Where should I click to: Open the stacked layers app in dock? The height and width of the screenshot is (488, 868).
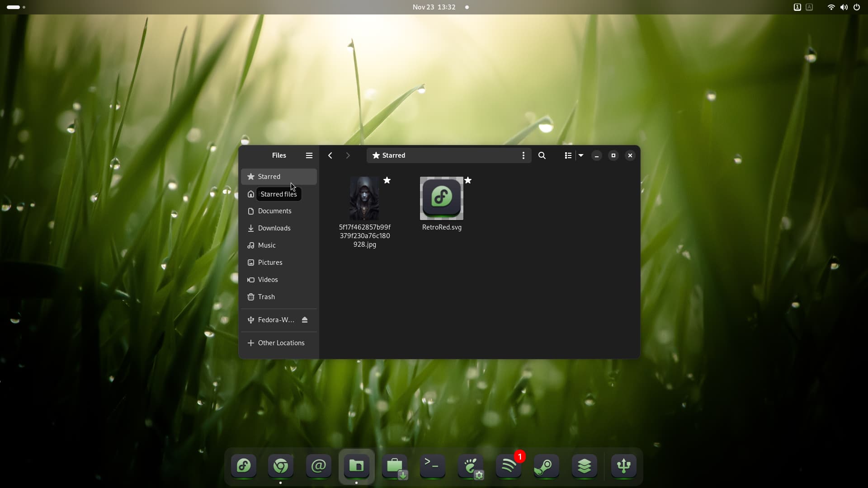585,466
